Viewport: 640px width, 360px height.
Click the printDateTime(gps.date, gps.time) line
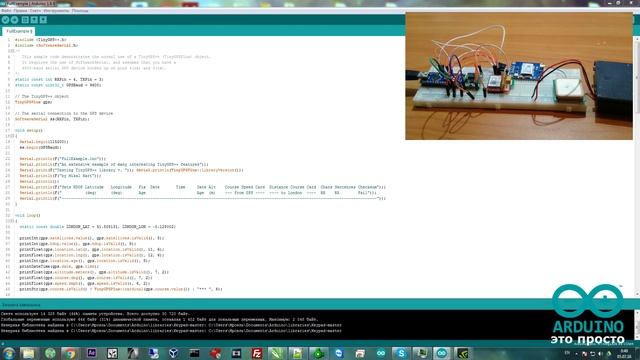tap(59, 266)
